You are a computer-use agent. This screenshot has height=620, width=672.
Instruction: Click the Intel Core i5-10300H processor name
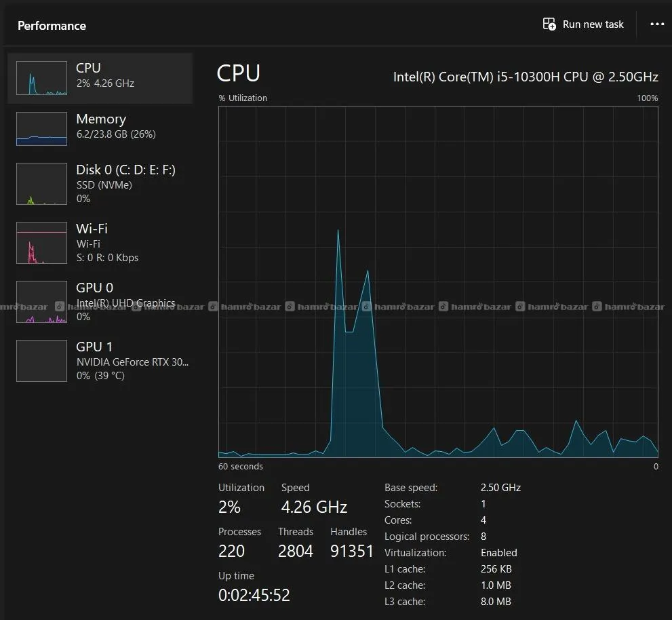pyautogui.click(x=526, y=77)
